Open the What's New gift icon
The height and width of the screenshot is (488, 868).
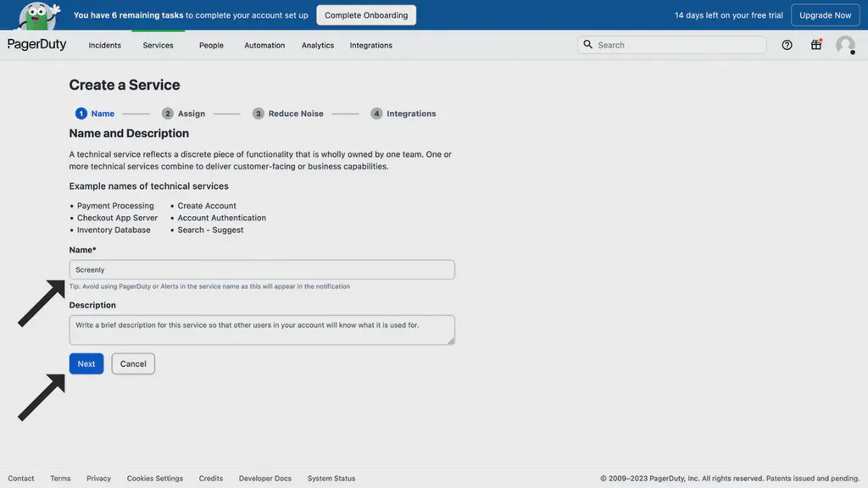[x=815, y=45]
